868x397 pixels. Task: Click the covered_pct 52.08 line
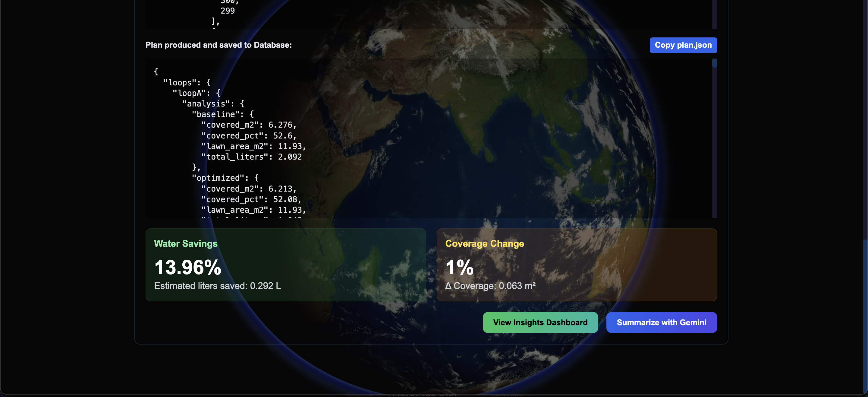[251, 199]
